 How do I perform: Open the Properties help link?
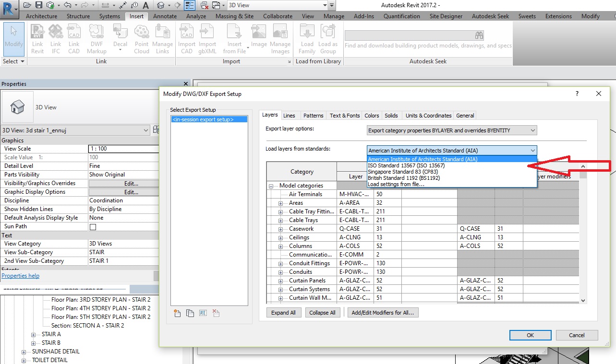click(x=21, y=275)
